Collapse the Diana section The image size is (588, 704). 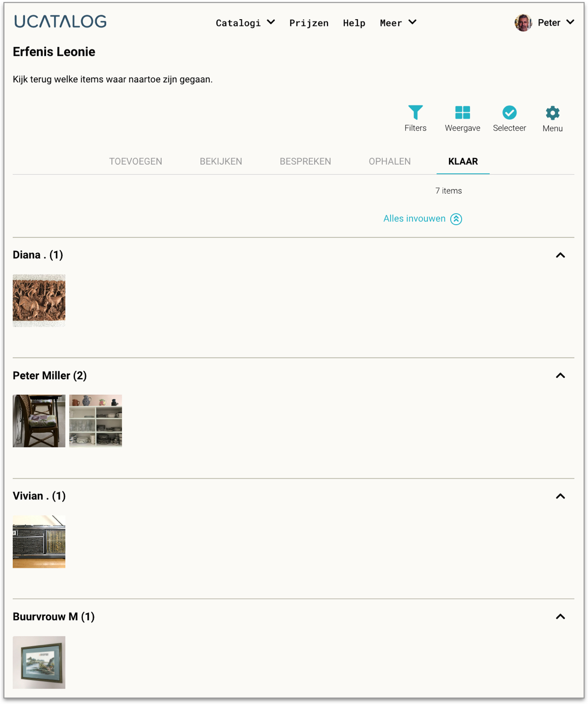pos(561,255)
